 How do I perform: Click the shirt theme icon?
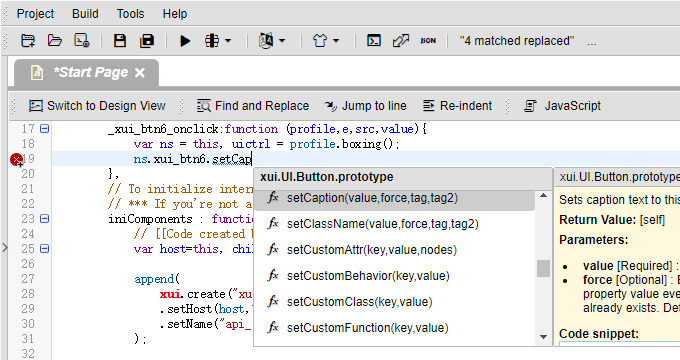pyautogui.click(x=320, y=41)
